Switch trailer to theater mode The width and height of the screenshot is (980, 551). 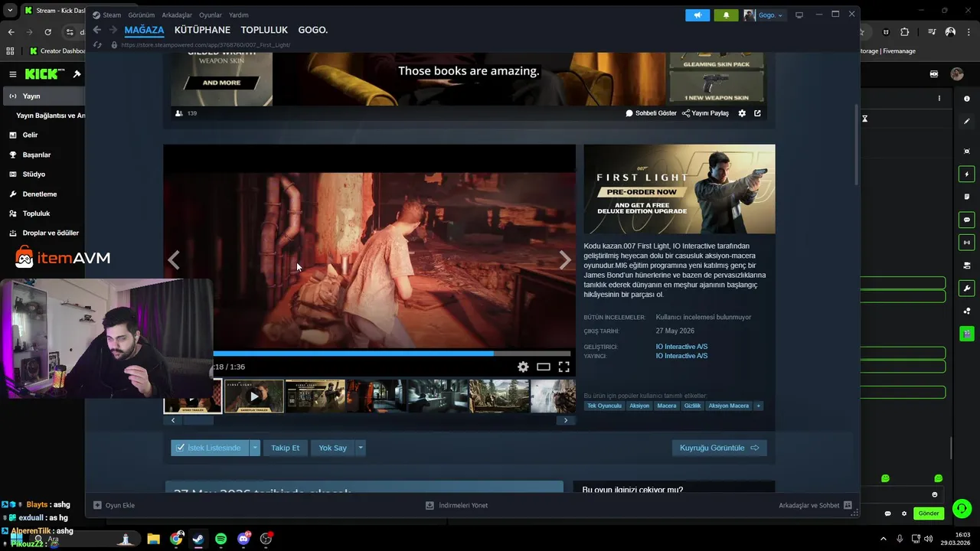[544, 367]
